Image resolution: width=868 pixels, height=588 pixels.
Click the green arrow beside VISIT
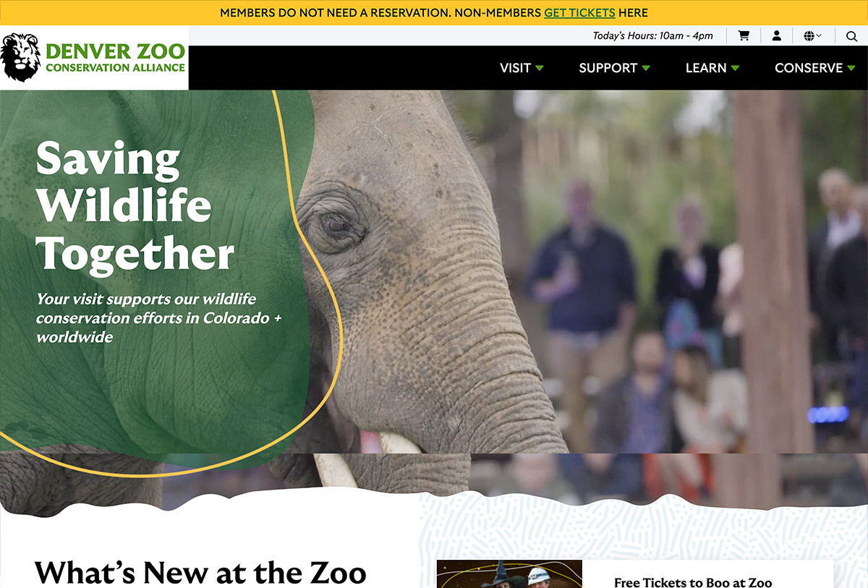(x=540, y=68)
